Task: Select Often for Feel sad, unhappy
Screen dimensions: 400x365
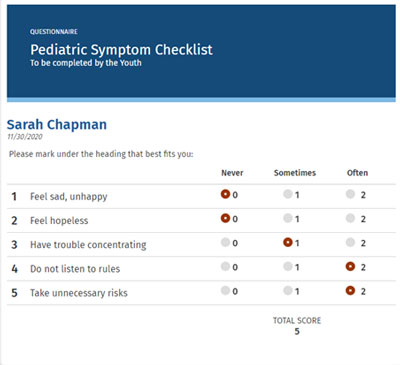Action: click(x=350, y=194)
